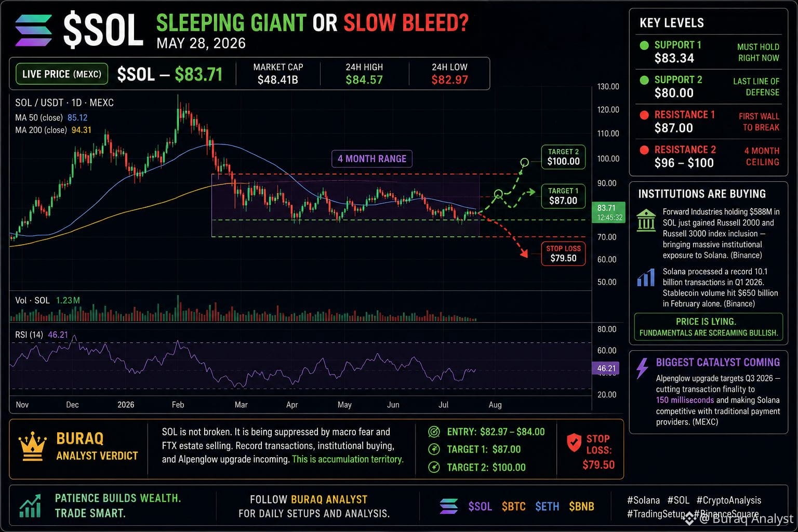Screen dimensions: 798x532
Task: Click the 'FIRST WALL TO BREAK' note
Action: click(x=759, y=122)
